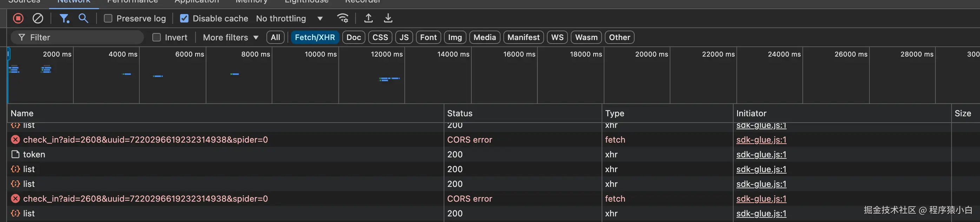This screenshot has height=222, width=980.
Task: Open the No throttling dropdown
Action: (x=289, y=18)
